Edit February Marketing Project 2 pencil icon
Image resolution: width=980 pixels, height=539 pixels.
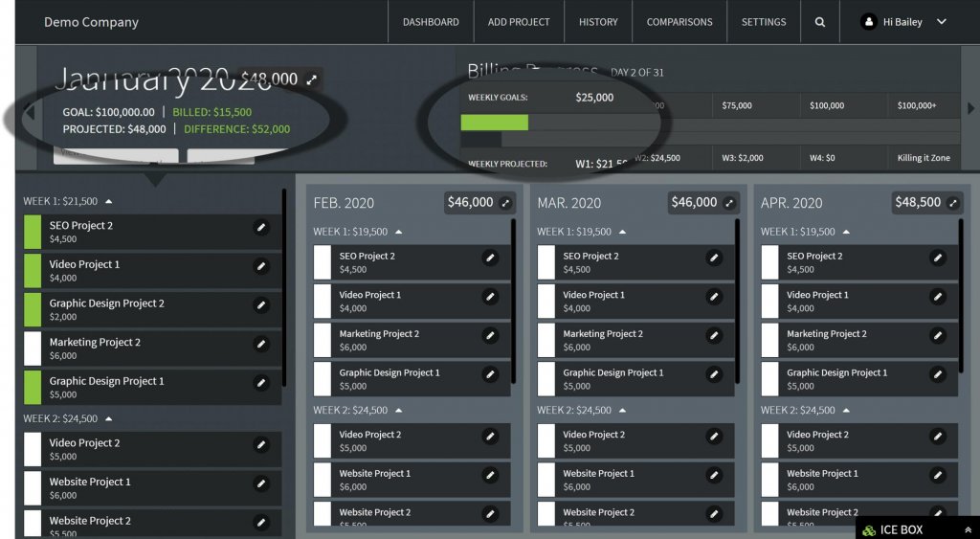491,335
